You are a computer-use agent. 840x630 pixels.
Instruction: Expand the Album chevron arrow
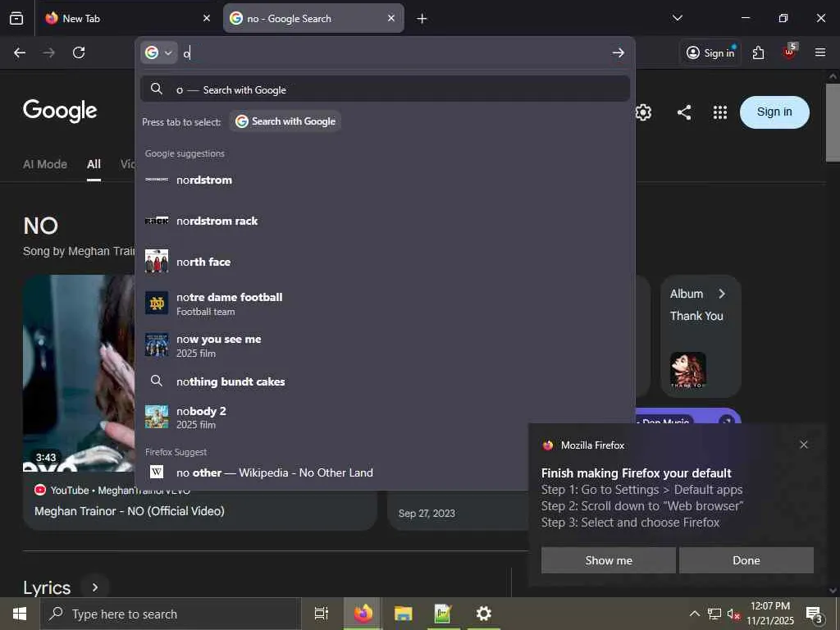(722, 294)
